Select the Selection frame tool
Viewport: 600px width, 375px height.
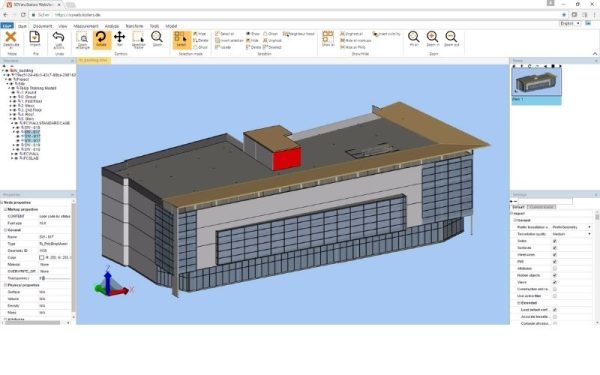[138, 38]
